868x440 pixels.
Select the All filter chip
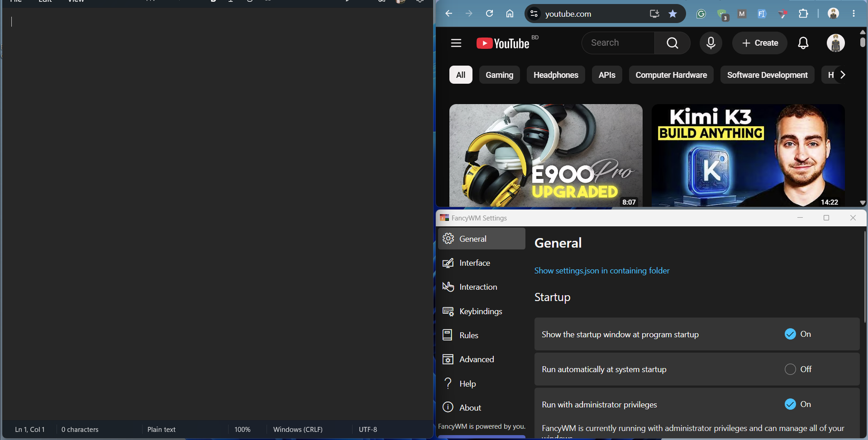461,75
